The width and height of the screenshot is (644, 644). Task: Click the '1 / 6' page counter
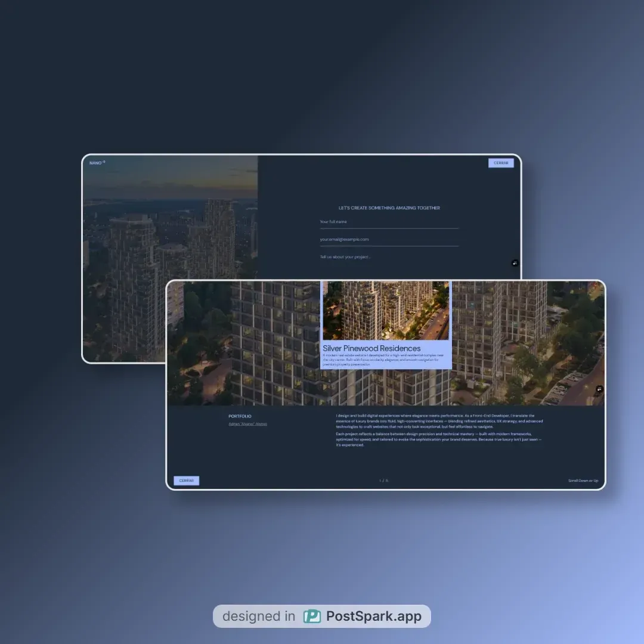(x=383, y=481)
